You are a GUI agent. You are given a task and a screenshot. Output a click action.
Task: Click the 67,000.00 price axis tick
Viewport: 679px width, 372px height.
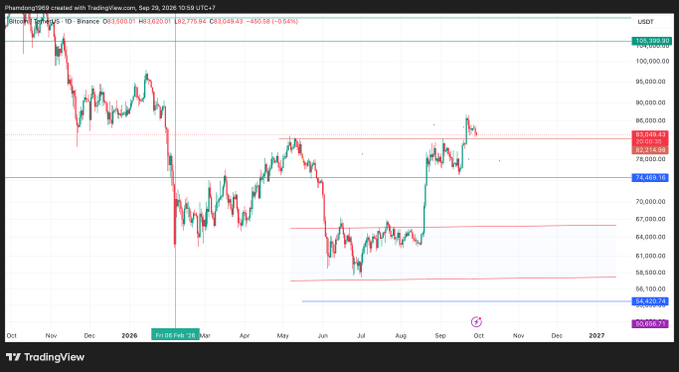pos(650,219)
